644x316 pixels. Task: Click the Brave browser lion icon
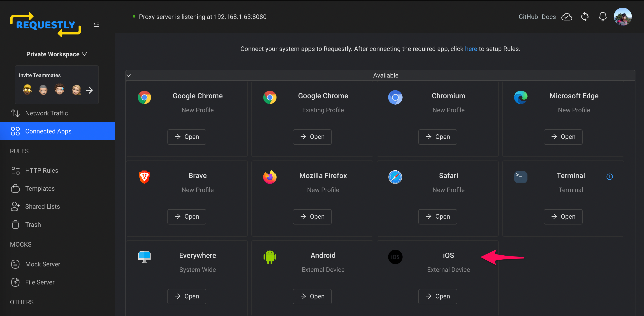pyautogui.click(x=144, y=177)
